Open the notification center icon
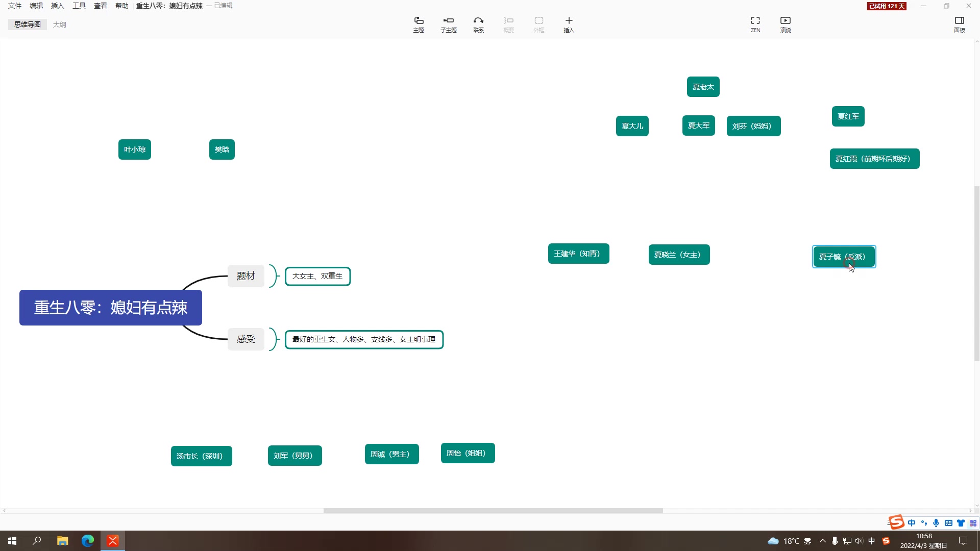The width and height of the screenshot is (980, 551). pyautogui.click(x=963, y=541)
